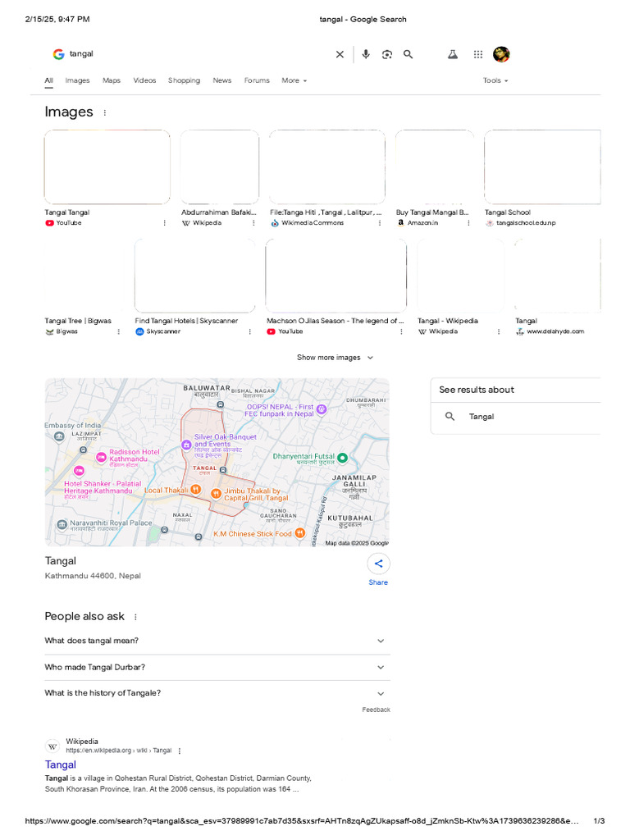Open the Tools dropdown
The height and width of the screenshot is (840, 630).
click(x=495, y=80)
